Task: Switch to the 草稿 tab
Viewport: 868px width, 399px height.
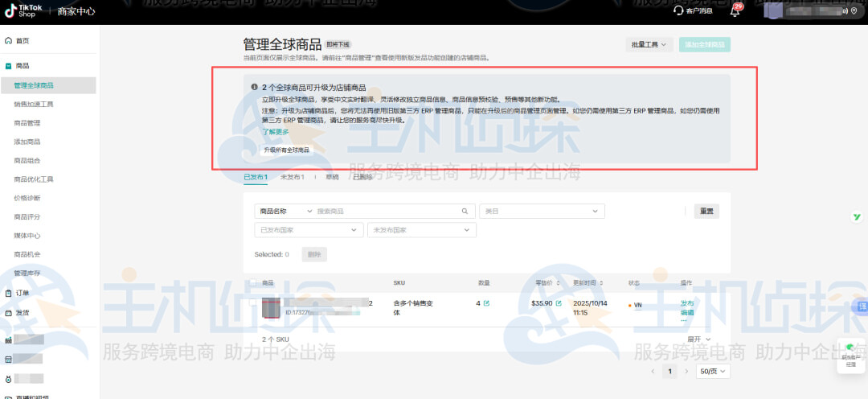Action: point(332,177)
